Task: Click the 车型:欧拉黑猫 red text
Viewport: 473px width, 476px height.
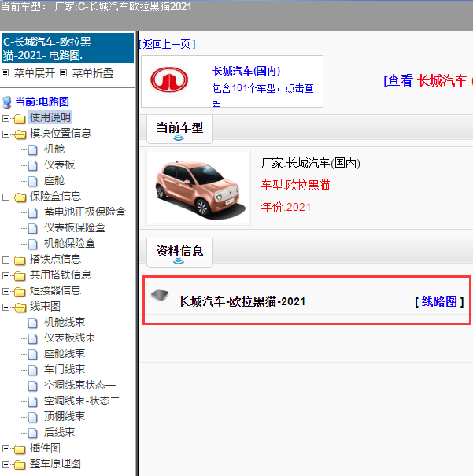Action: 295,185
